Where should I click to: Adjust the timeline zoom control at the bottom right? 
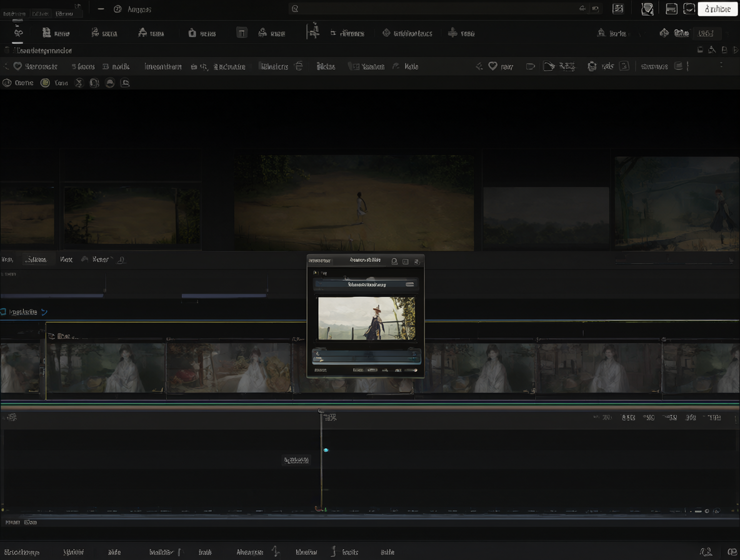[702, 511]
